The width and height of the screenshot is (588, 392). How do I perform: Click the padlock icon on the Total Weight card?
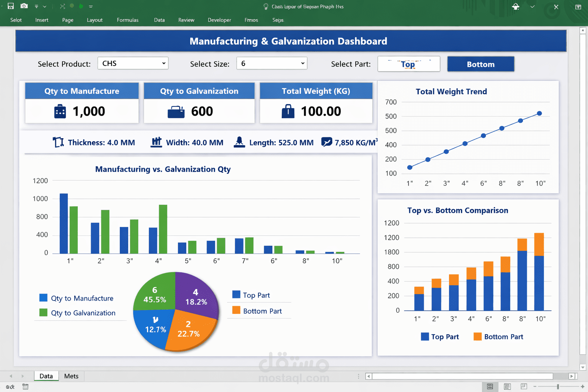point(287,111)
